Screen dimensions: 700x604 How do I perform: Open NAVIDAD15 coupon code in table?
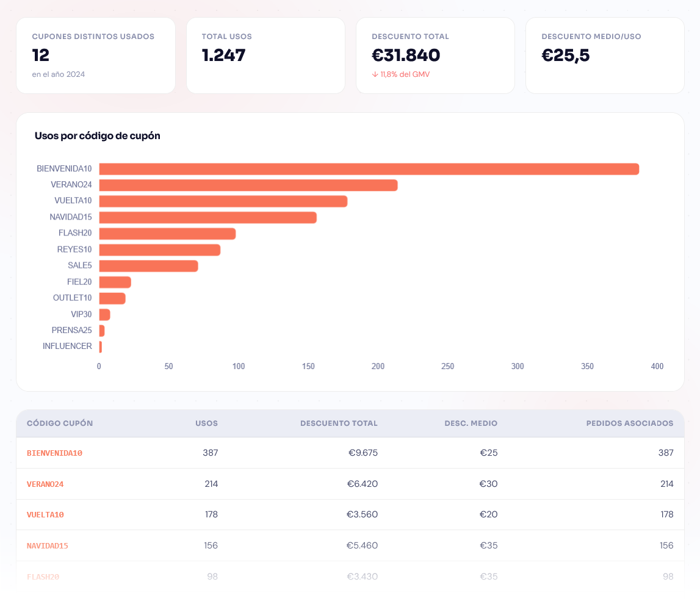coord(48,546)
